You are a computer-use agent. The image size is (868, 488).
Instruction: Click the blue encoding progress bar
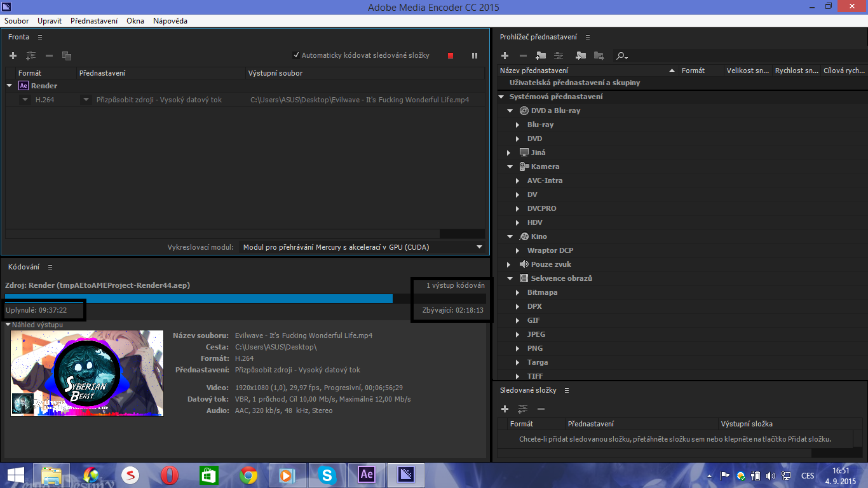point(199,298)
